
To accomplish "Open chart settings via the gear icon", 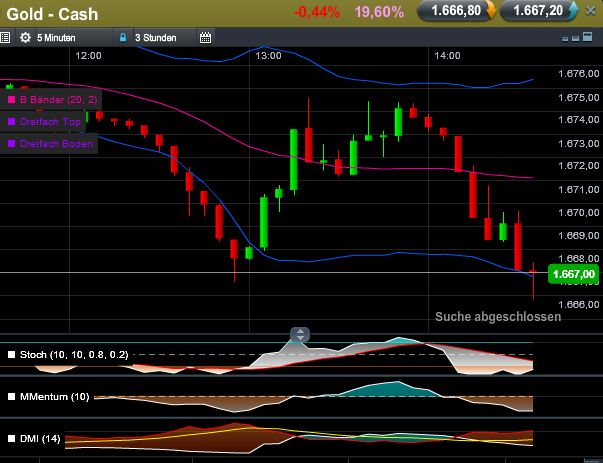I will point(25,38).
